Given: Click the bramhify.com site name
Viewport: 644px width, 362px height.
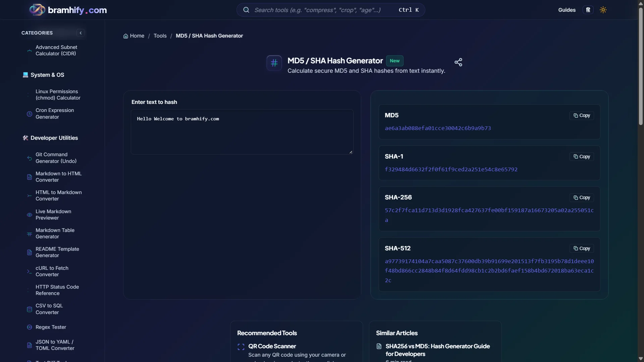Looking at the screenshot, I should coord(77,10).
